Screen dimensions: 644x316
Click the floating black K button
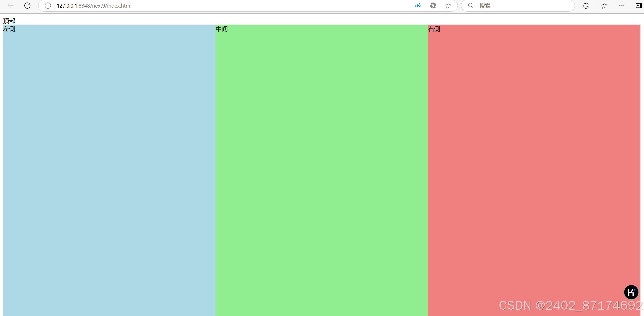[631, 292]
